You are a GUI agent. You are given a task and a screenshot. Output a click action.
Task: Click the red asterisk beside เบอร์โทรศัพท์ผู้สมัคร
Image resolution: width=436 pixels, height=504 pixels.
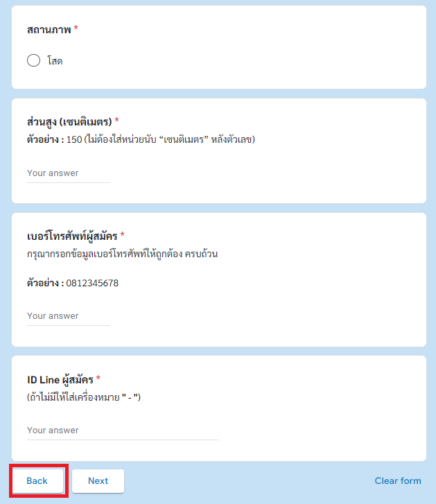pos(123,234)
